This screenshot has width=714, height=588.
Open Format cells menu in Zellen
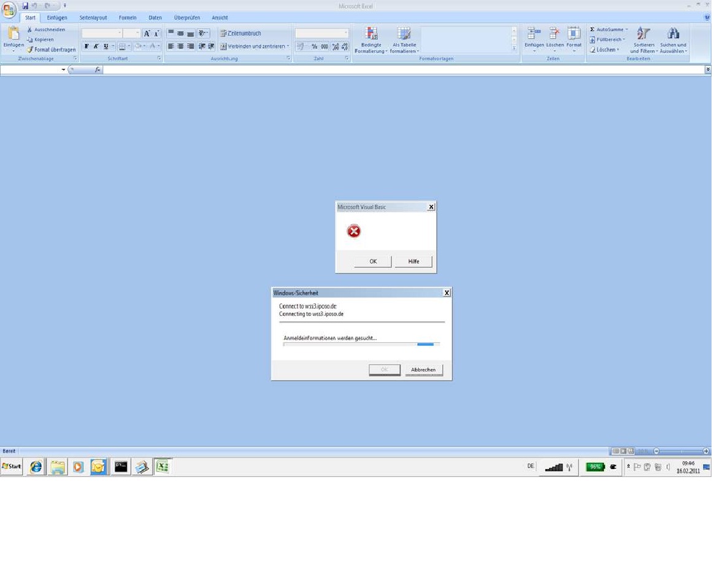(x=574, y=39)
